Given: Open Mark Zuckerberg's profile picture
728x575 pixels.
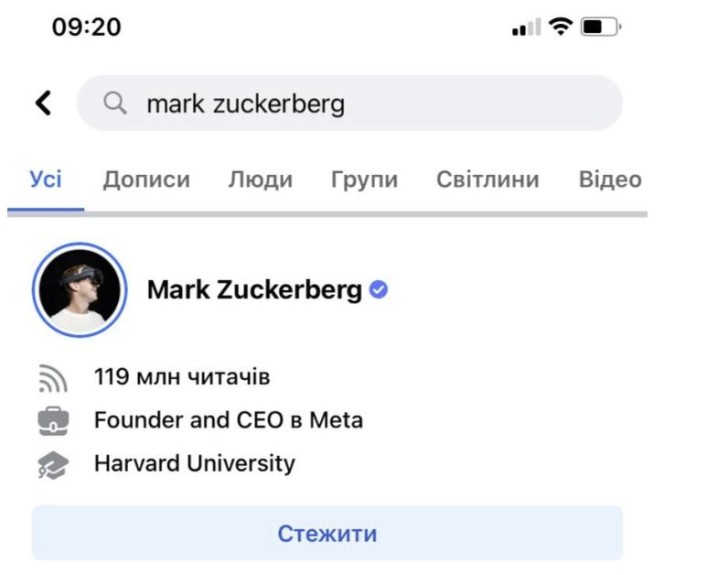Looking at the screenshot, I should tap(79, 290).
